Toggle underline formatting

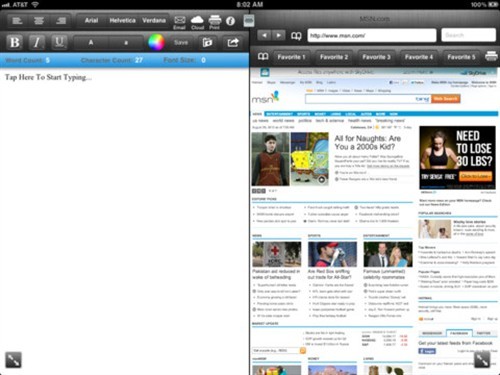tap(59, 42)
